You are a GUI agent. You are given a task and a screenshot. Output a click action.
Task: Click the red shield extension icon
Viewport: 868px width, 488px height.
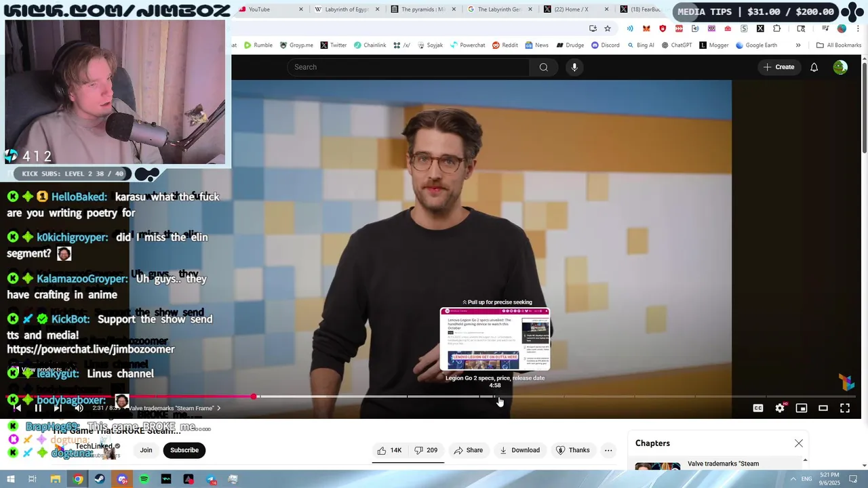tap(663, 28)
